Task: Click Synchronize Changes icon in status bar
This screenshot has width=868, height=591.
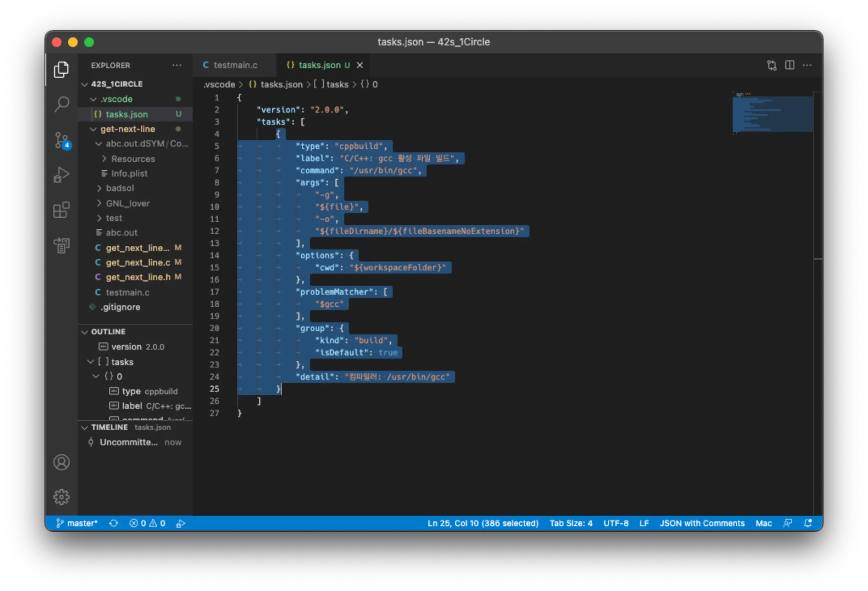Action: tap(114, 523)
